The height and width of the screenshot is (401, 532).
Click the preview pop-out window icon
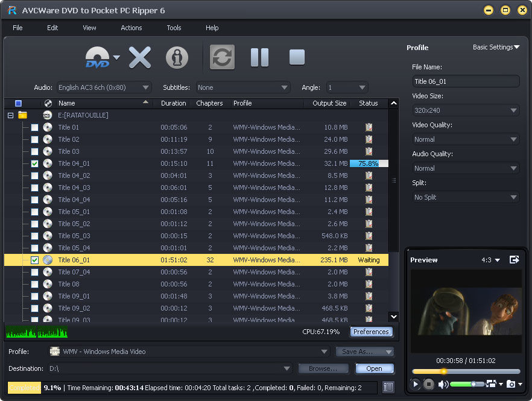[515, 259]
